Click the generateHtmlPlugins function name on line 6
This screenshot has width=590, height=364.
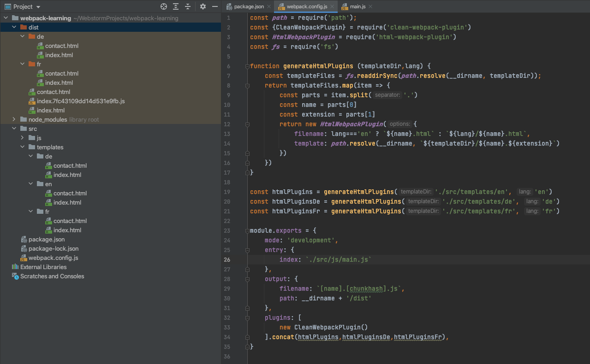[x=318, y=66]
